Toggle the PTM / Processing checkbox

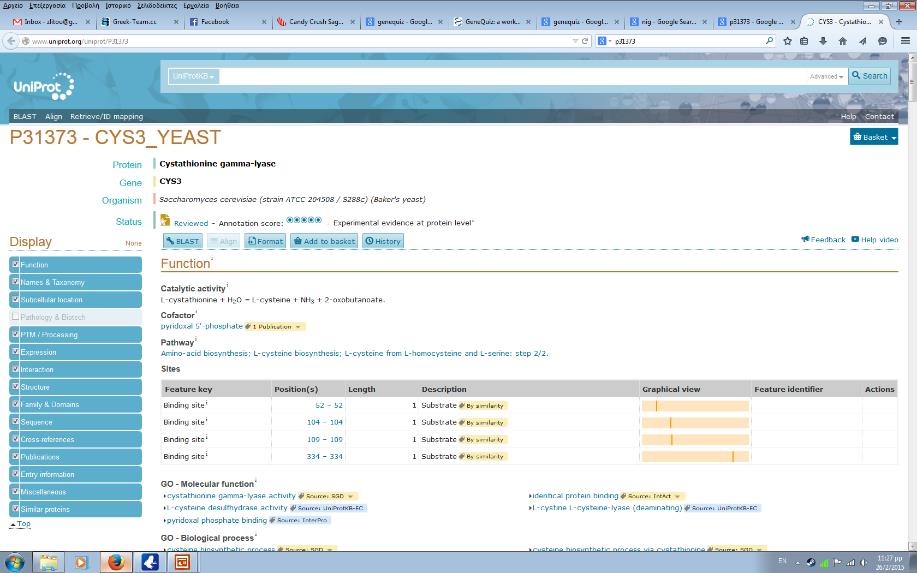point(16,334)
